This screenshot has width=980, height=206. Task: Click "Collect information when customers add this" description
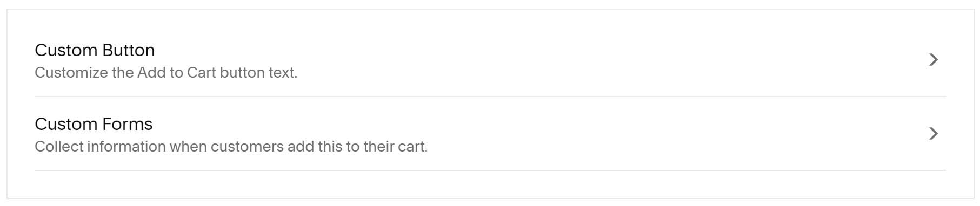pyautogui.click(x=231, y=147)
